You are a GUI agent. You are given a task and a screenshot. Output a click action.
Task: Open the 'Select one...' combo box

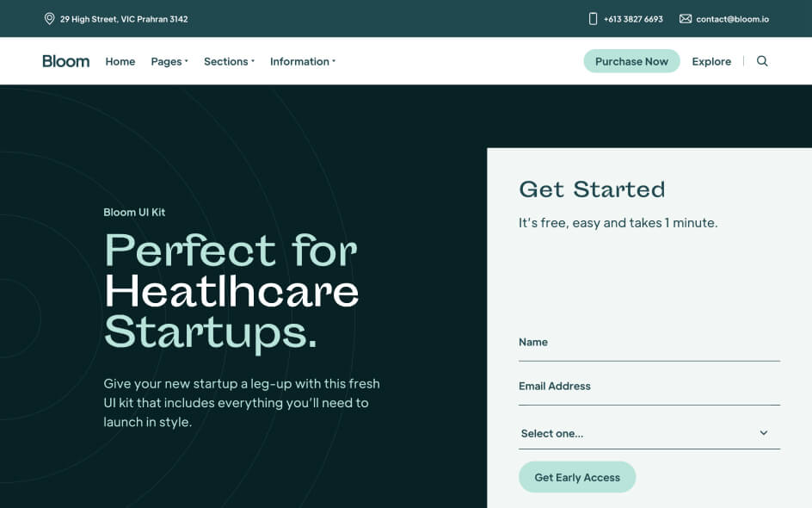pos(649,433)
